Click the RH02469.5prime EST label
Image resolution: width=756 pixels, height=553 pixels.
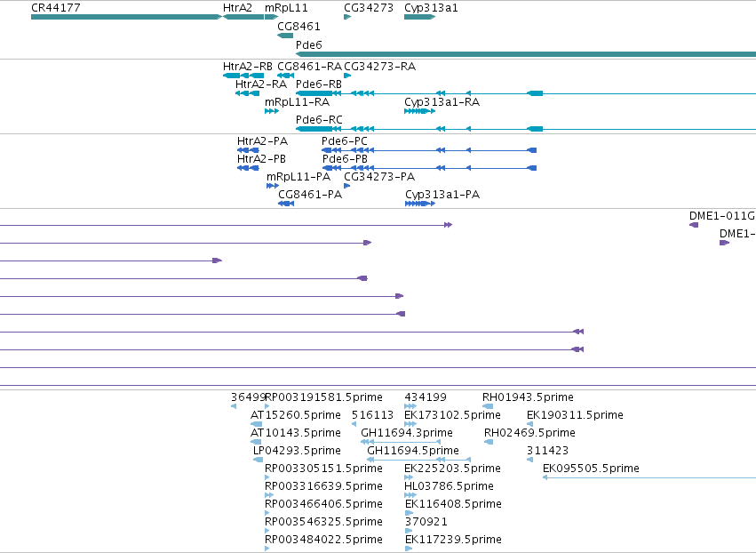tap(529, 433)
